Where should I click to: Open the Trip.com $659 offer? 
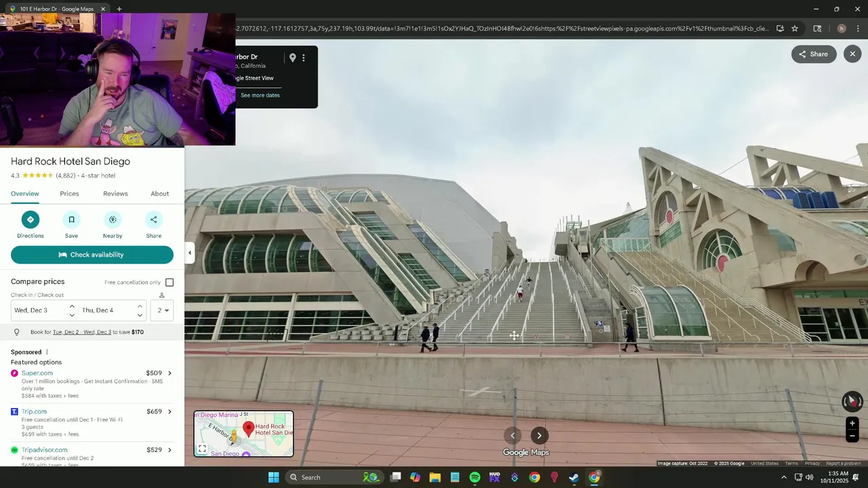92,423
